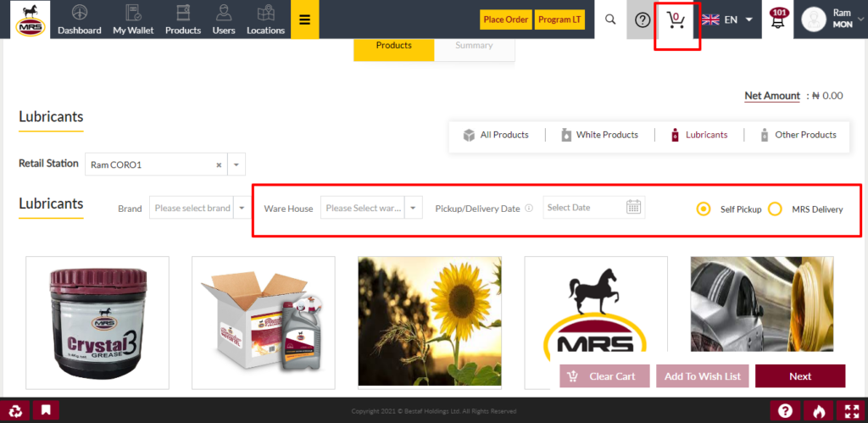Click the Add To Wish List button
This screenshot has height=423, width=868.
coord(703,376)
